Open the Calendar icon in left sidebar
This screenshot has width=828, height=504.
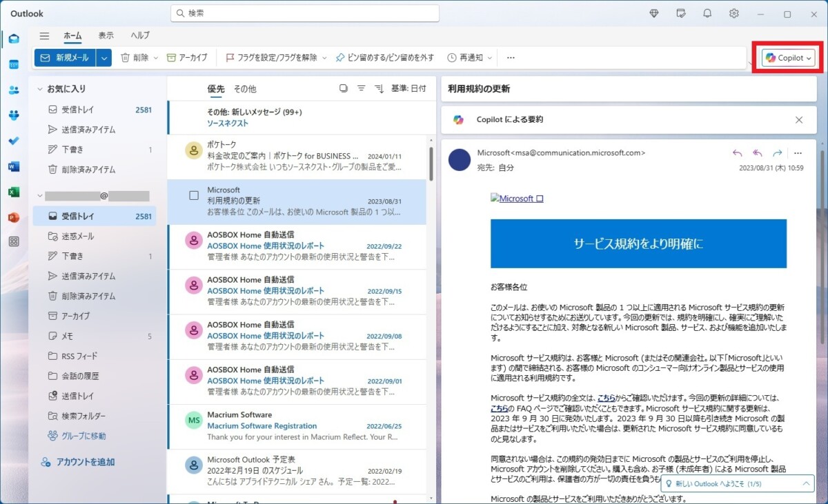coord(14,64)
